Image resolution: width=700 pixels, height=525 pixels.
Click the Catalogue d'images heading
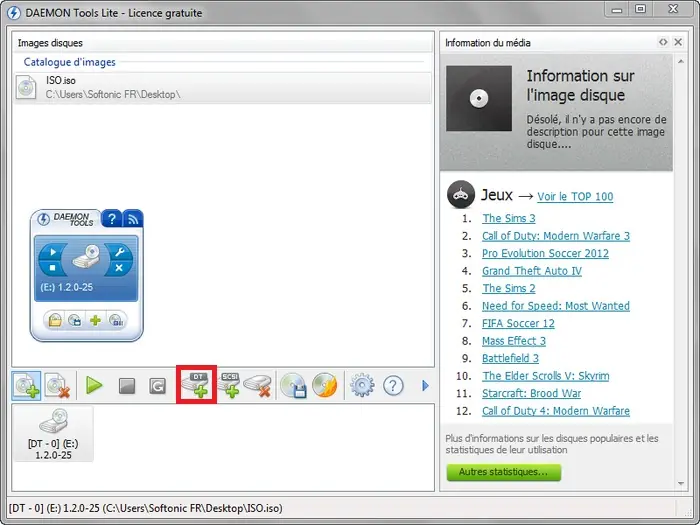70,62
